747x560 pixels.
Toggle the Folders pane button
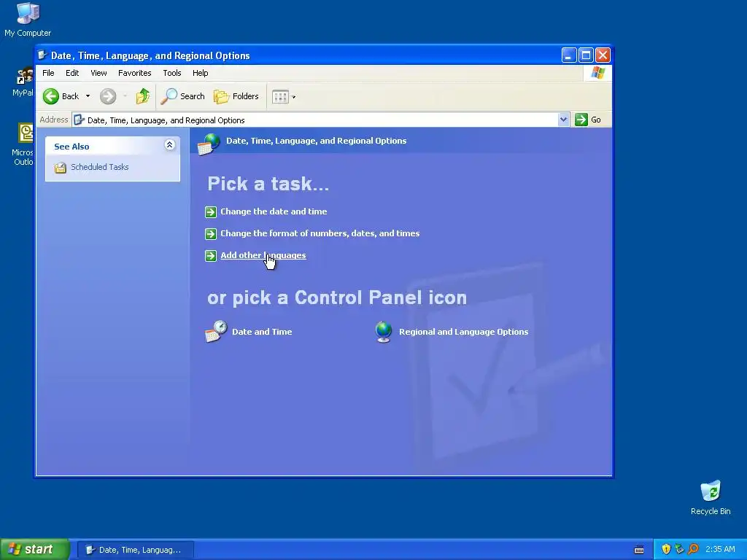[x=236, y=97]
